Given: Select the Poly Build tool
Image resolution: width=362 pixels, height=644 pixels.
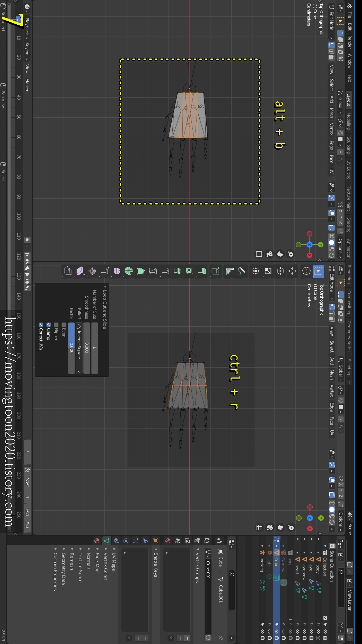Looking at the screenshot, I should point(141,271).
